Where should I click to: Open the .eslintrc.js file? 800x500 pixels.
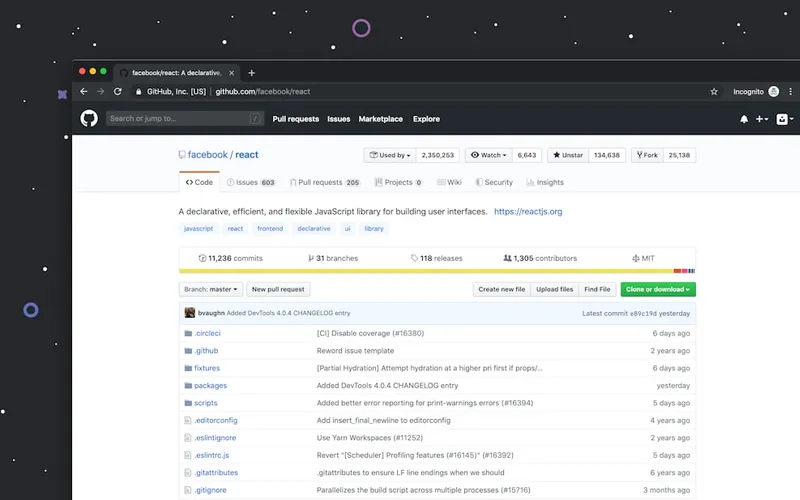coord(212,455)
